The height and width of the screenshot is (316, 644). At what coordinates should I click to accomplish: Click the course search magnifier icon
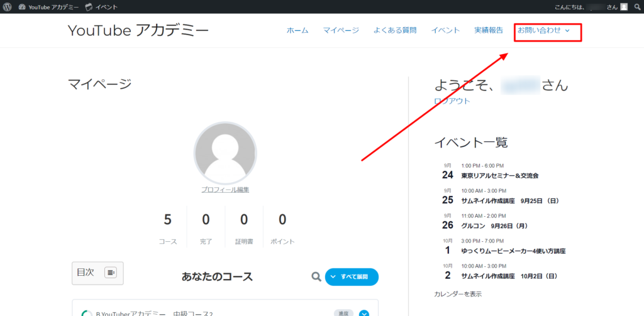click(316, 277)
